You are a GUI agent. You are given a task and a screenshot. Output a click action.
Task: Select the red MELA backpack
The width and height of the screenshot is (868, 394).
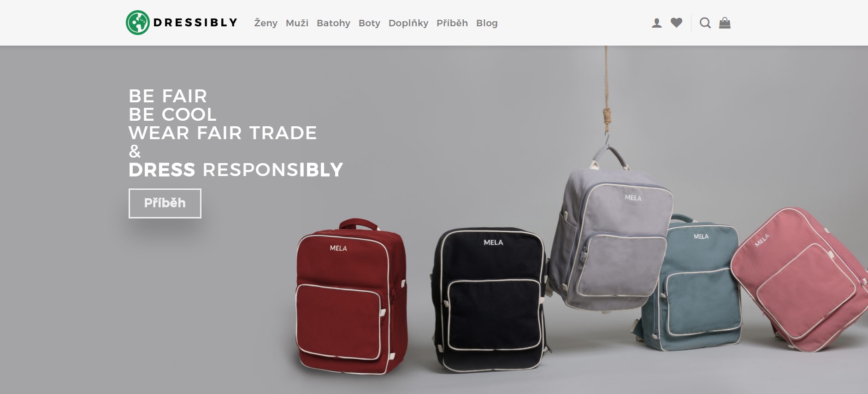click(x=351, y=297)
